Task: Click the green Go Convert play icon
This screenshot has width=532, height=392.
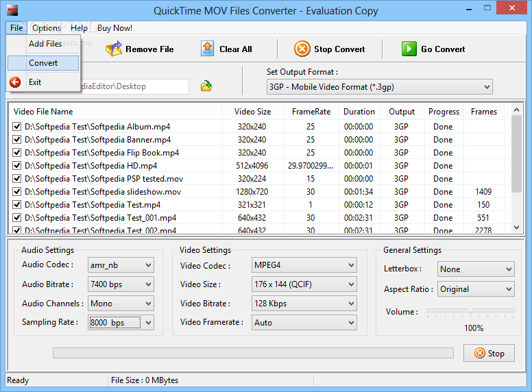Action: click(x=409, y=49)
